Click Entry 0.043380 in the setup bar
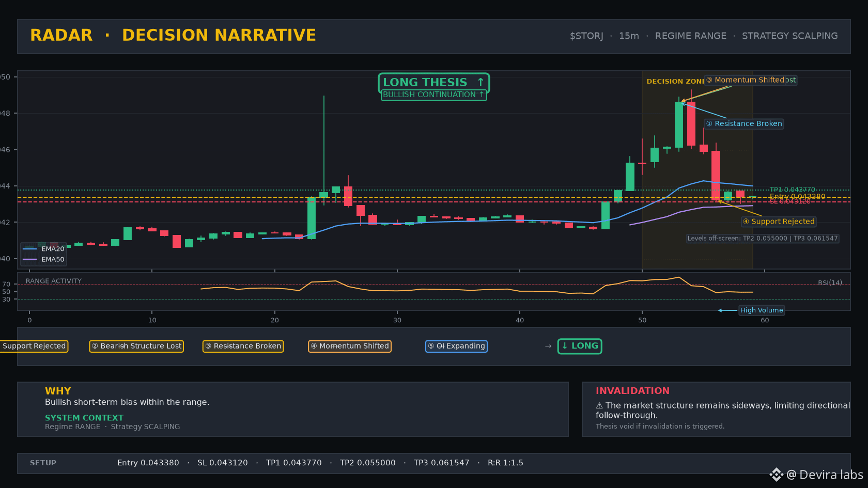The height and width of the screenshot is (488, 868). coord(148,463)
